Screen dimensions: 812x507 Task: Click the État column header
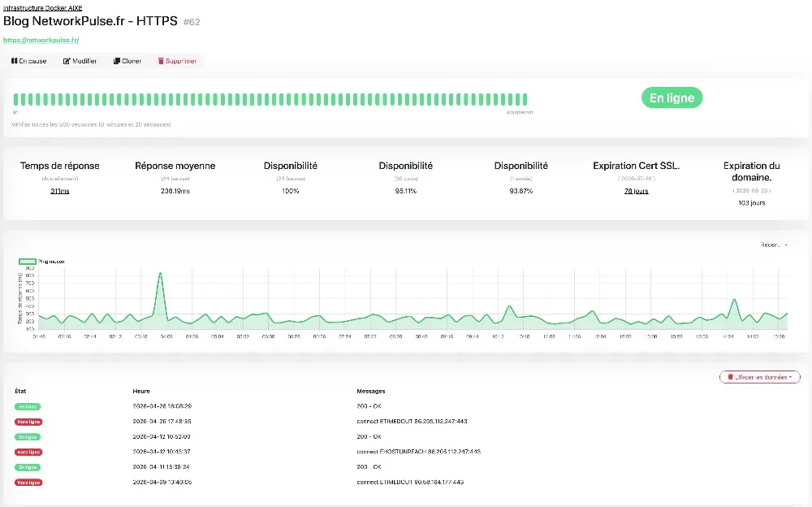coord(20,391)
